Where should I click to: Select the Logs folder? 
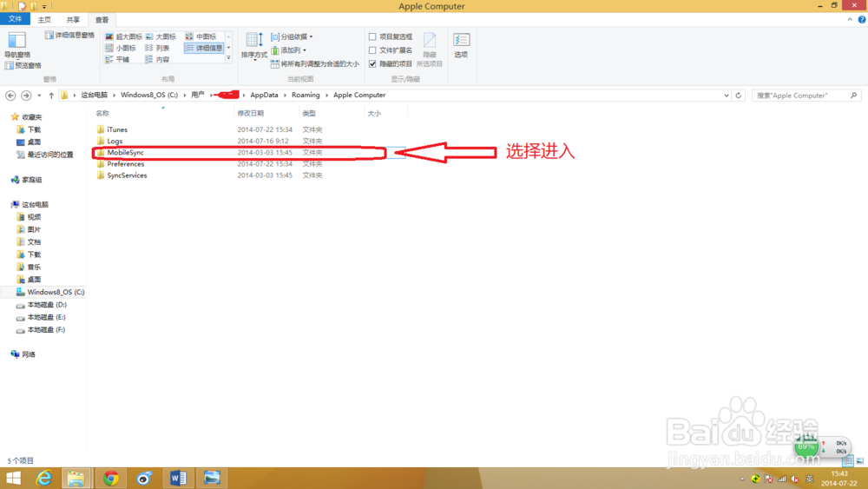click(x=115, y=142)
